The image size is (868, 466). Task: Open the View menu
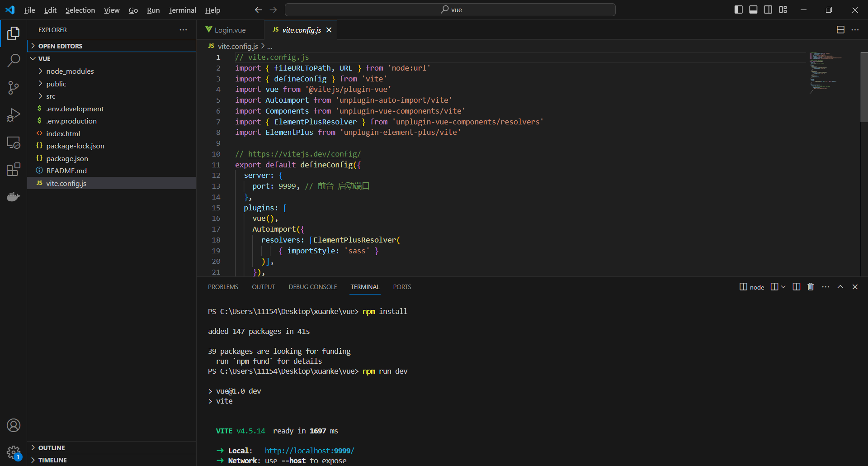coord(112,10)
